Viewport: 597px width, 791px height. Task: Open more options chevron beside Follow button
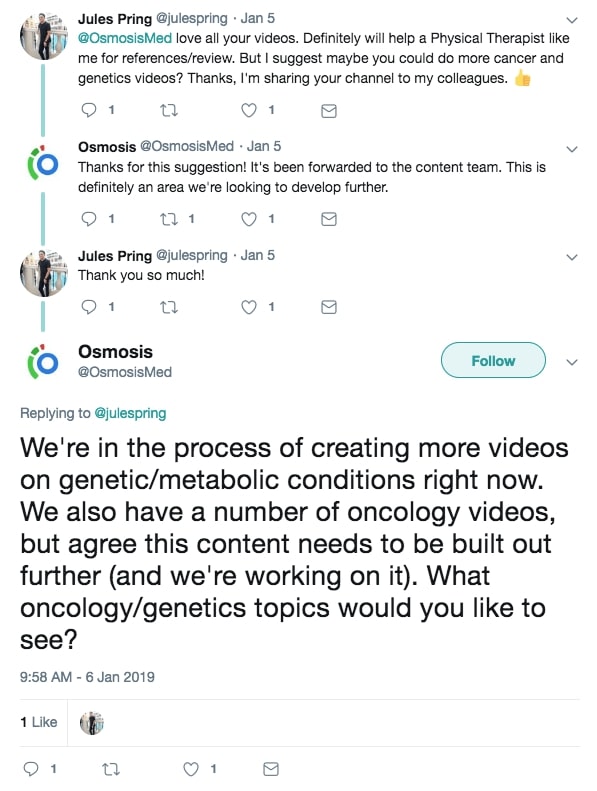(572, 362)
